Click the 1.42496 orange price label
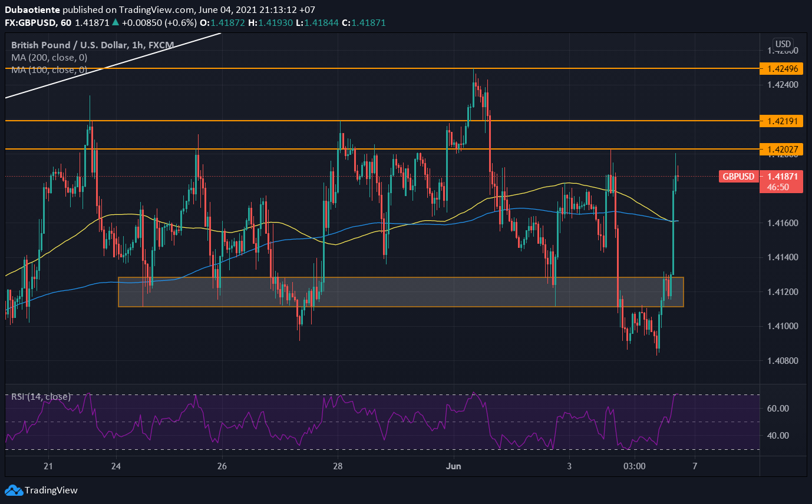This screenshot has width=812, height=504. point(782,69)
